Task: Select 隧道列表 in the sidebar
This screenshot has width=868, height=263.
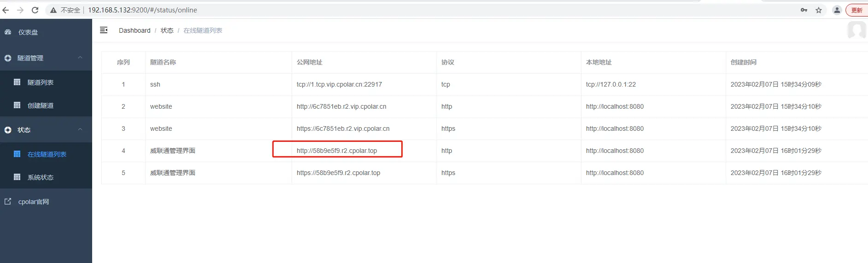Action: tap(41, 82)
